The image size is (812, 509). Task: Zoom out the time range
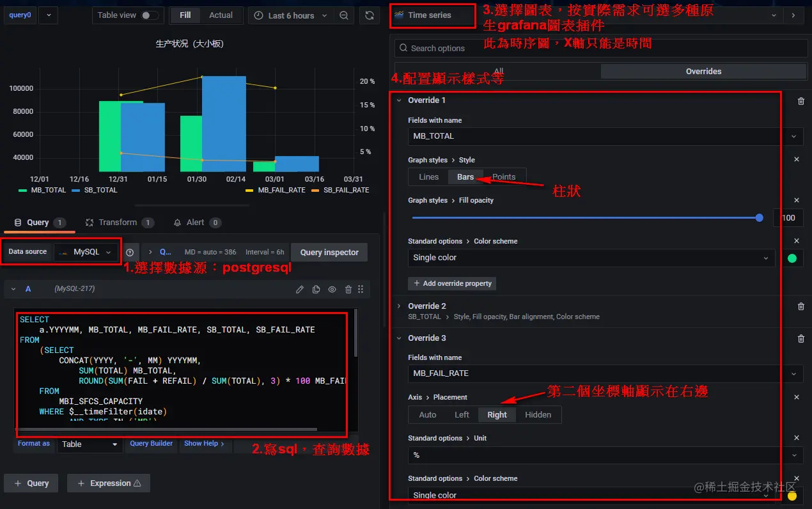pos(344,15)
